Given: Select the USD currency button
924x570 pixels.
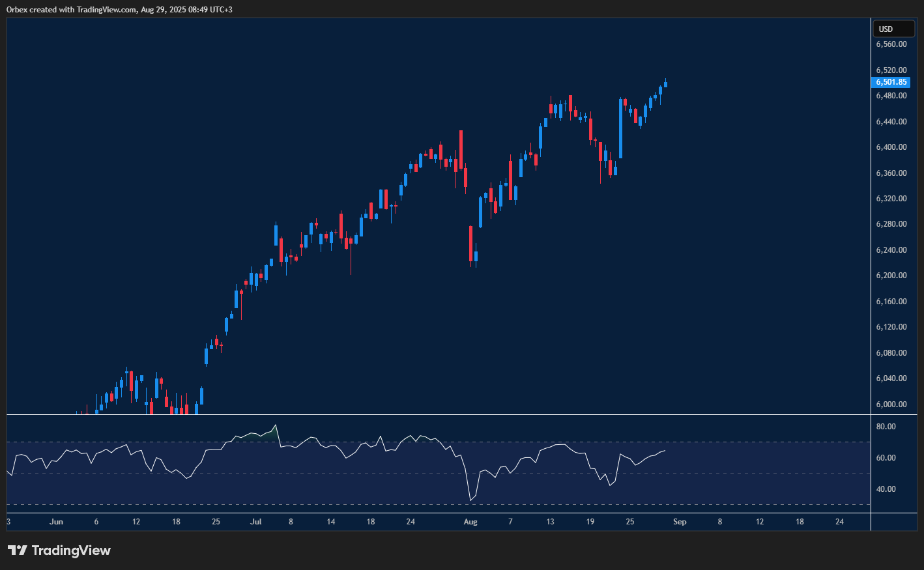Looking at the screenshot, I should coord(893,28).
